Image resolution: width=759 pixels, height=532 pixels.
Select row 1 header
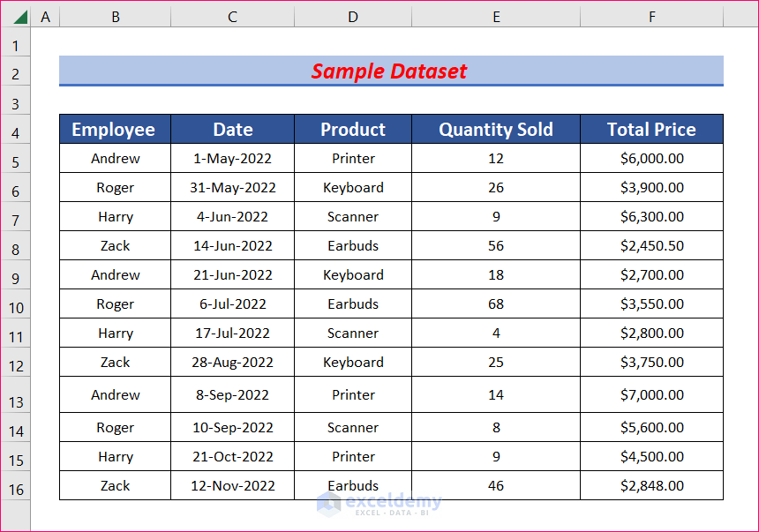tap(16, 42)
